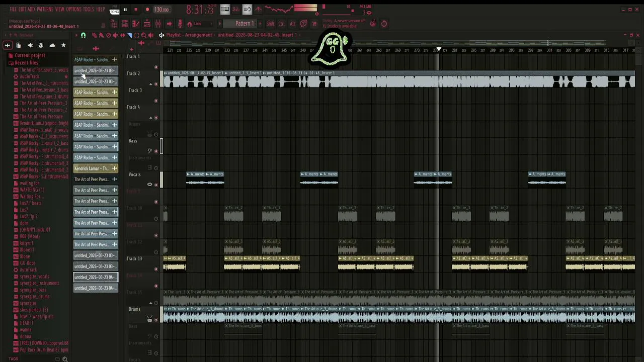
Task: Open browser cloud tab icon
Action: (x=52, y=45)
